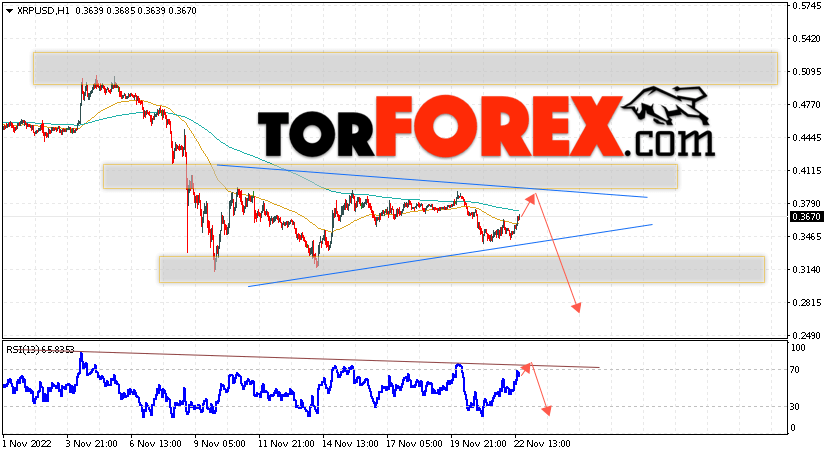Image resolution: width=828 pixels, height=455 pixels.
Task: Select the 11 Nov 21:00 time label
Action: tap(286, 444)
